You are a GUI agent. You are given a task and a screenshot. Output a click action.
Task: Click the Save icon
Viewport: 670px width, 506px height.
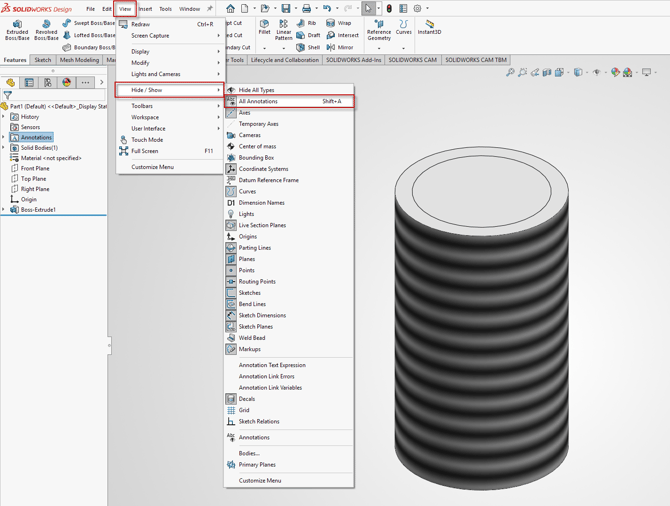285,8
